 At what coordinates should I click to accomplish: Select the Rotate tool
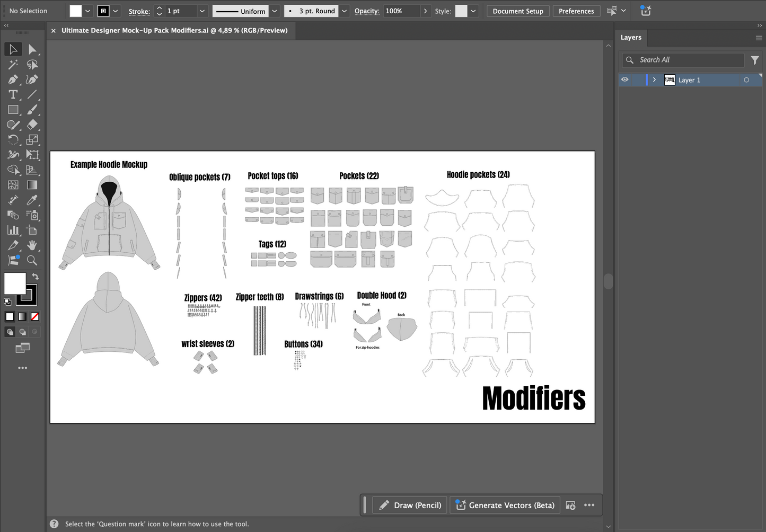point(13,140)
